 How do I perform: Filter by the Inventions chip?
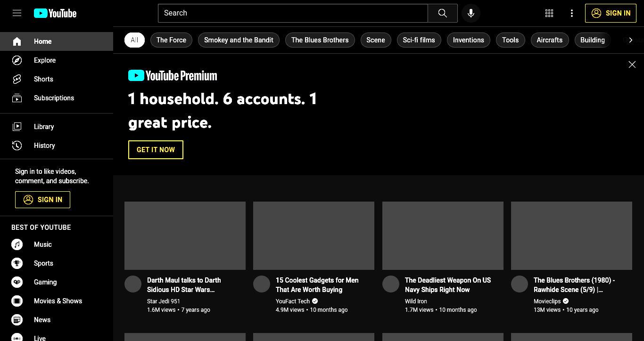469,40
